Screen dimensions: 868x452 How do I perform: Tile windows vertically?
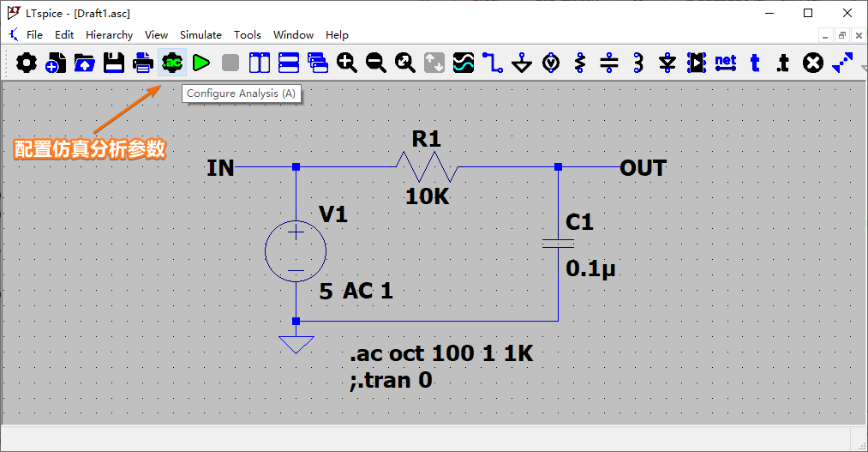[260, 63]
